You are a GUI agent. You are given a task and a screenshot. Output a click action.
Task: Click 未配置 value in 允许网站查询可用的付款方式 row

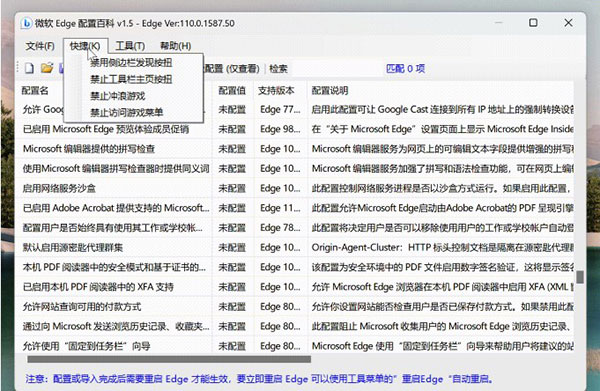pyautogui.click(x=232, y=307)
